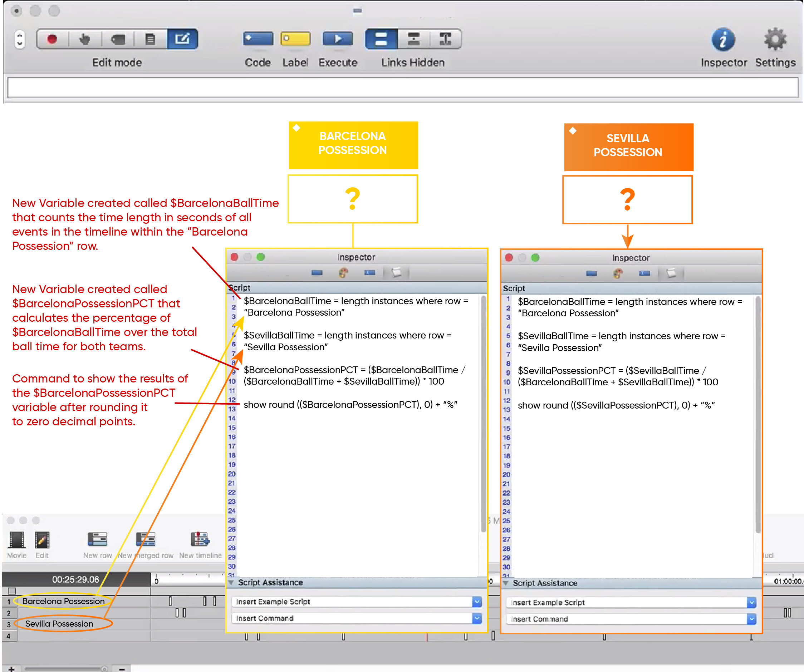Select the Barcelona Possession timeline row
The image size is (804, 672).
point(64,601)
